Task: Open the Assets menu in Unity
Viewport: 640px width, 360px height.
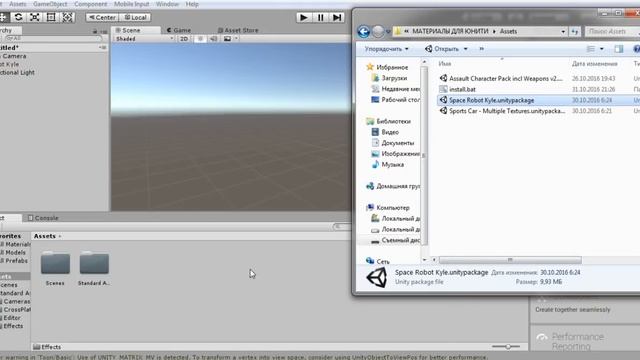Action: (x=18, y=4)
